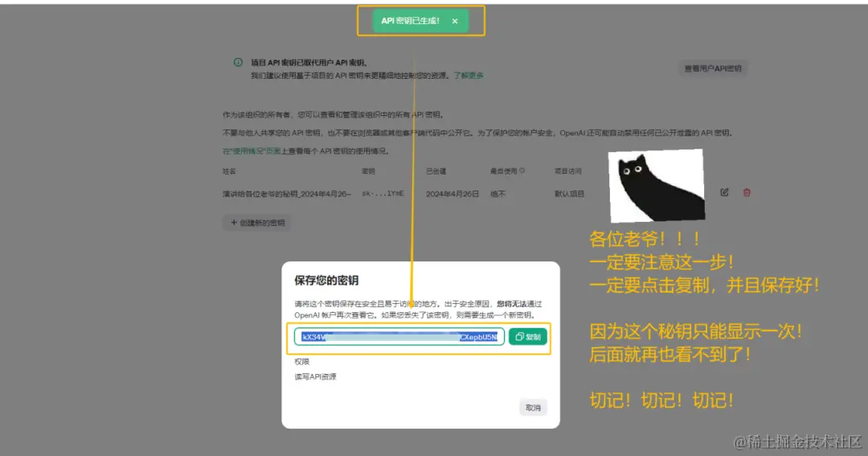Screen dimensions: 868x456
Task: Dismiss the 'API 密钥已生成!' toast notification
Action: (454, 21)
